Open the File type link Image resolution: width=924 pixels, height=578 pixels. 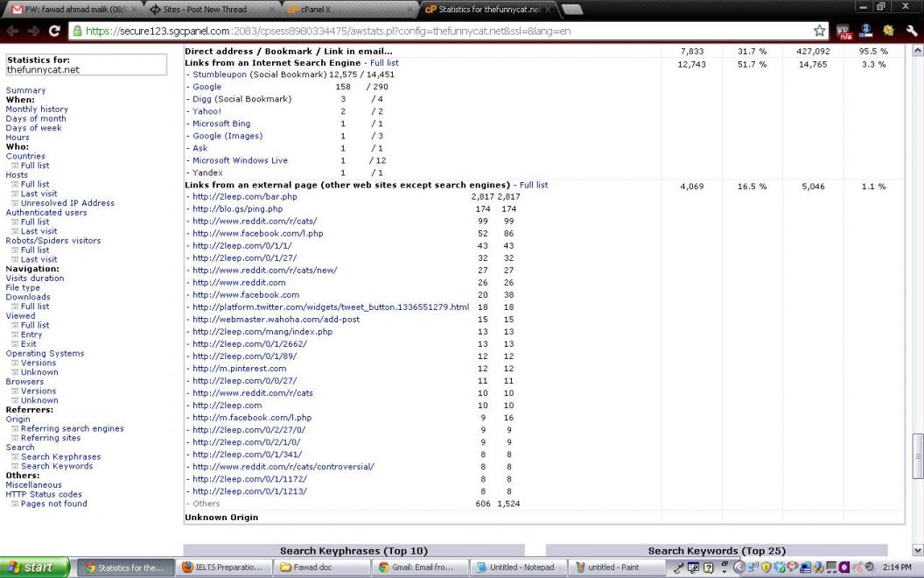pyautogui.click(x=23, y=288)
